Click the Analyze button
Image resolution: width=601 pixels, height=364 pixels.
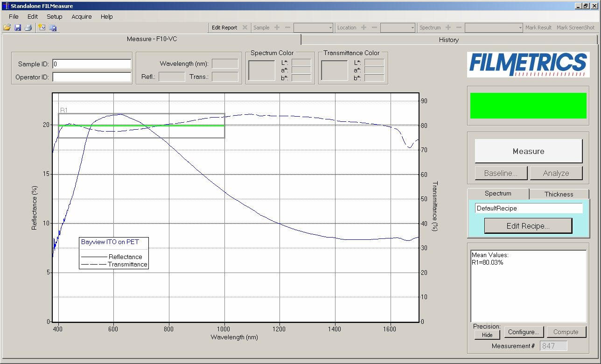point(556,173)
